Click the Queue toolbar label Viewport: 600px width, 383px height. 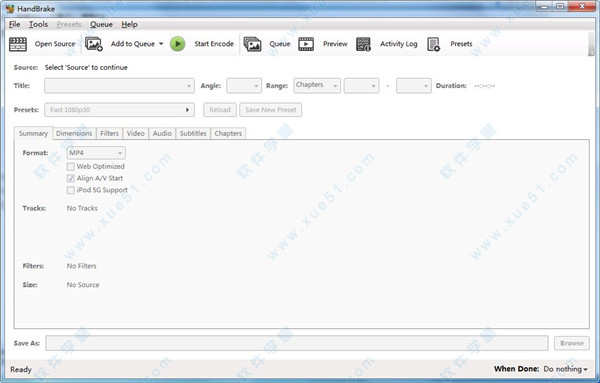tap(280, 44)
